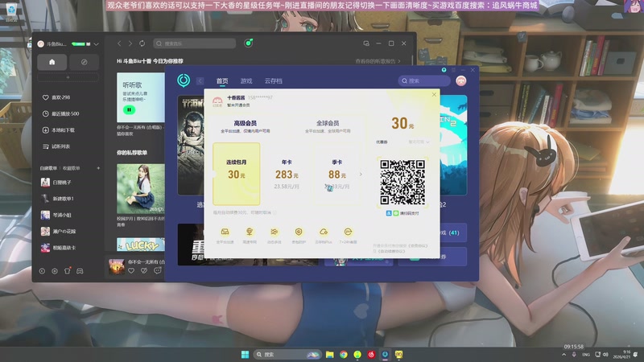This screenshot has width=644, height=362.
Task: Open comments bubble icon in the player bar
Action: (x=157, y=270)
